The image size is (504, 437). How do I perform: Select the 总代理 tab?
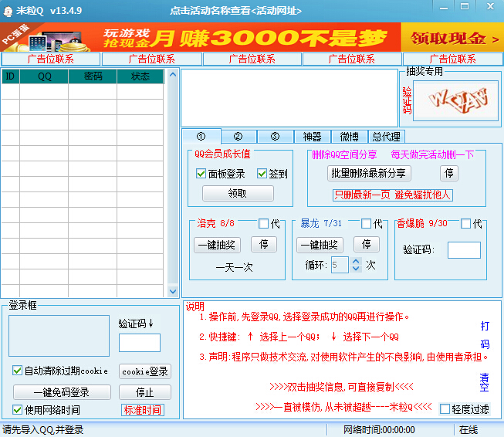(386, 137)
